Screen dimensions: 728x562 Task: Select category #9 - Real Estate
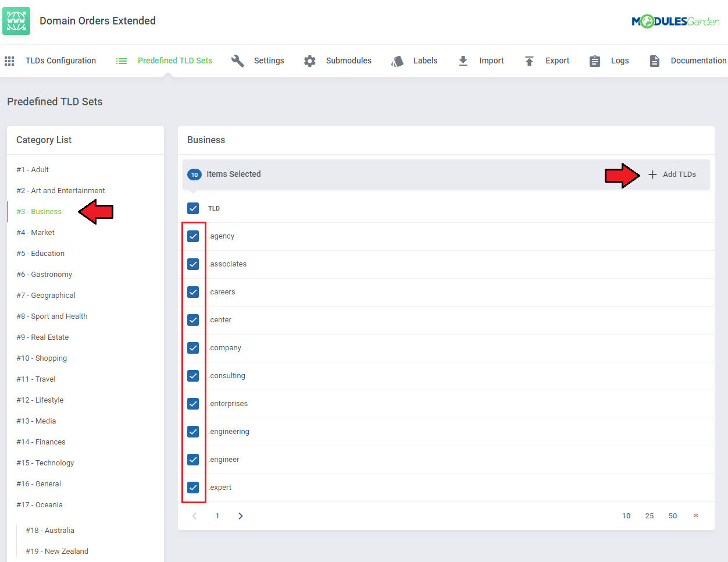[x=42, y=337]
